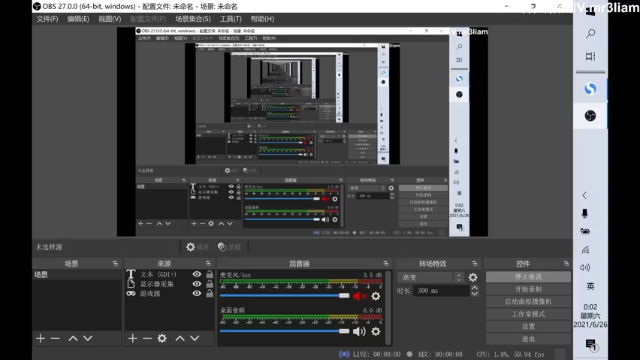Click the 桌面音频 volume slider handle
This screenshot has width=640, height=360.
344,331
